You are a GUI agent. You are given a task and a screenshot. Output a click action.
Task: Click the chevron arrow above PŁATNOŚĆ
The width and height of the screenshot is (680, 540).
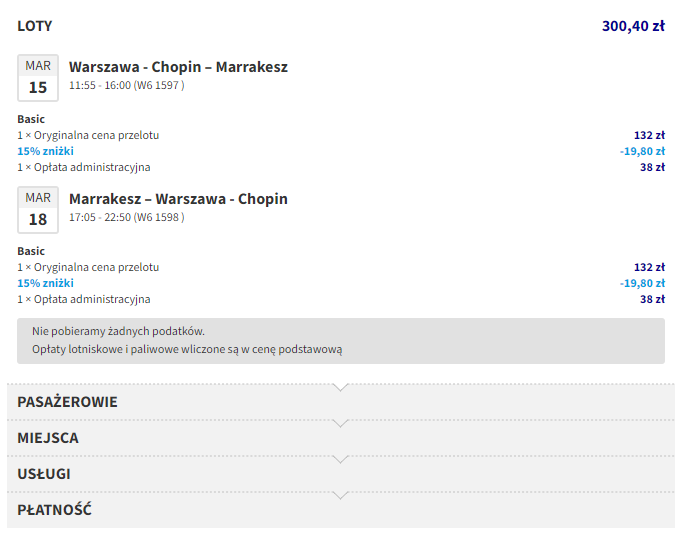341,495
